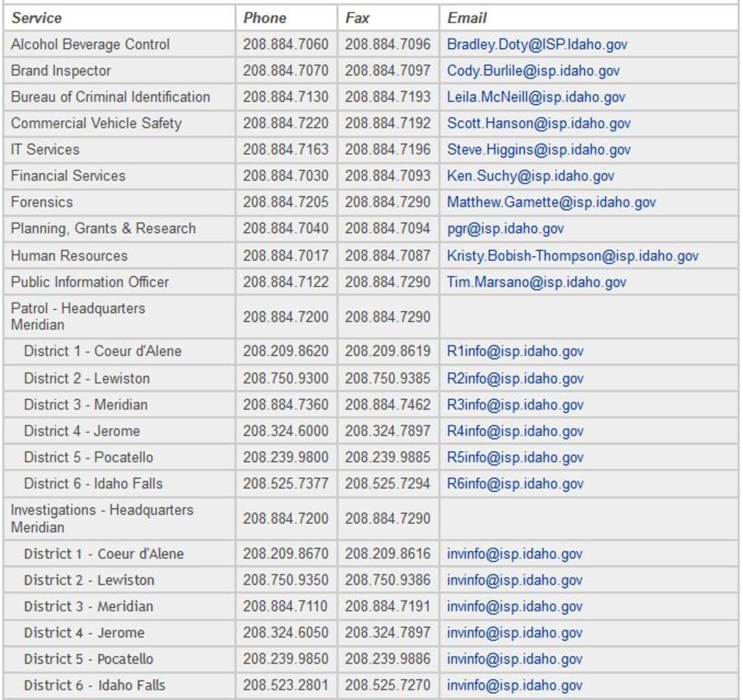Click the Public Information Officer label
Screen dimensions: 743x700
tap(89, 282)
